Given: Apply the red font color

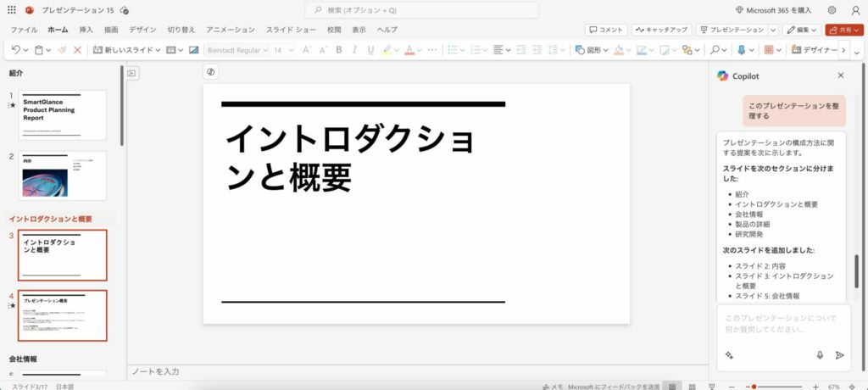Looking at the screenshot, I should coord(409,50).
